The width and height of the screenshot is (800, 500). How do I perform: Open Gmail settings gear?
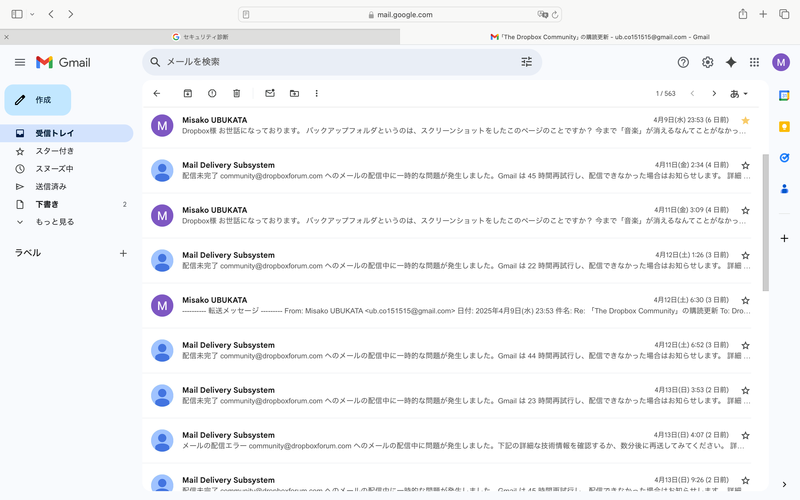click(x=707, y=62)
